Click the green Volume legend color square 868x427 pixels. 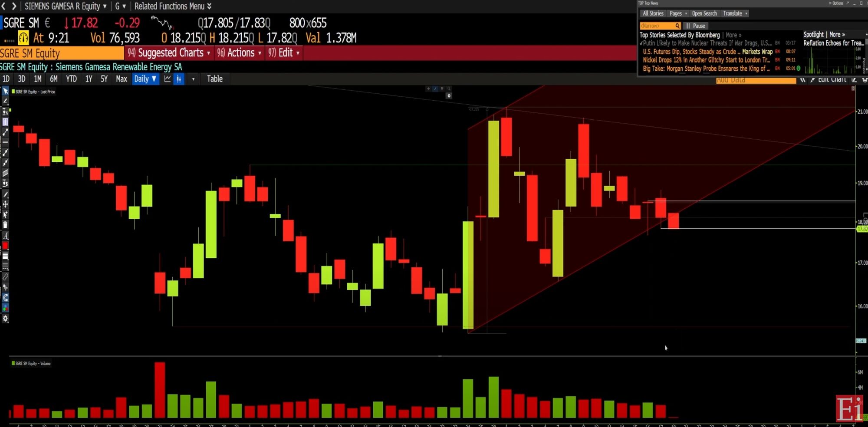click(13, 363)
